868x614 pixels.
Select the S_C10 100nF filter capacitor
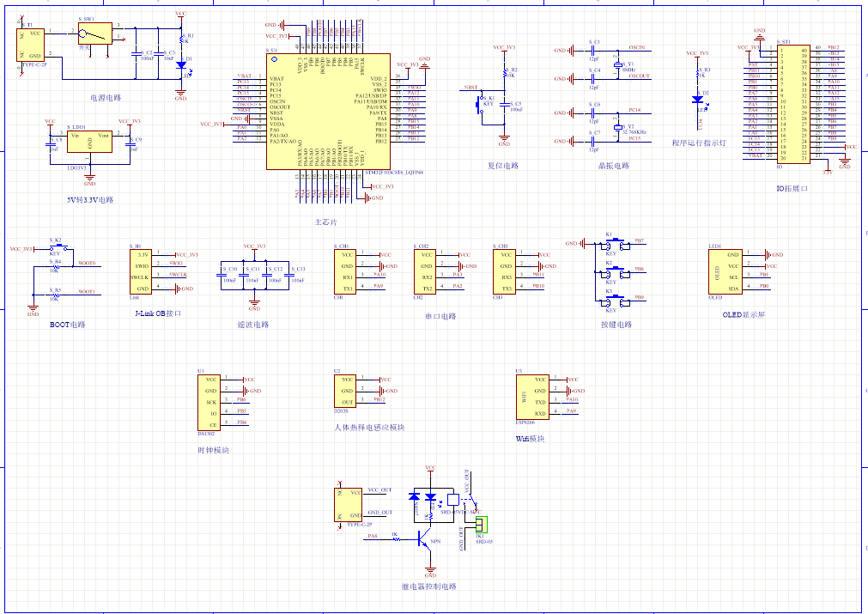pos(221,275)
